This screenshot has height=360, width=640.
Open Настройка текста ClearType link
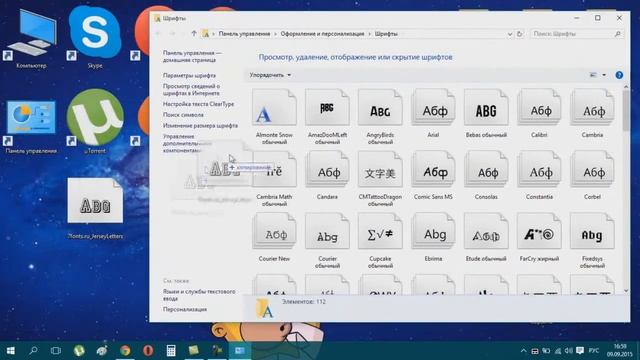point(198,104)
